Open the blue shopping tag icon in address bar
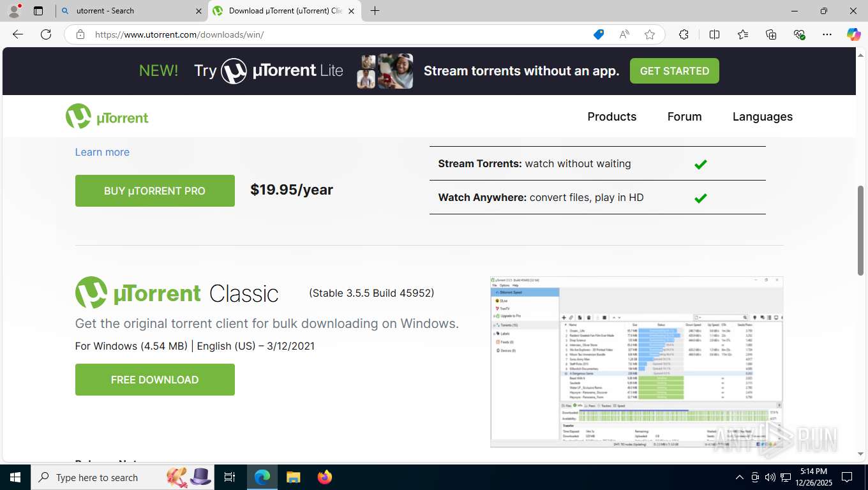The height and width of the screenshot is (490, 868). 599,34
